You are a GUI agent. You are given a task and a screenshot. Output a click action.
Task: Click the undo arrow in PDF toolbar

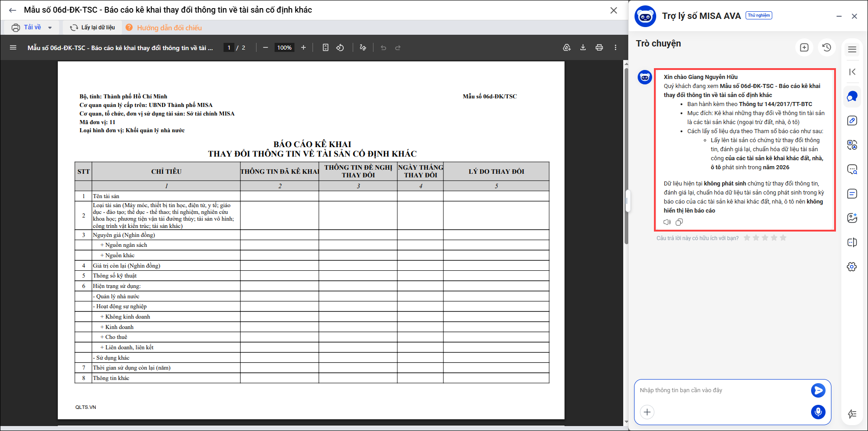click(x=383, y=47)
